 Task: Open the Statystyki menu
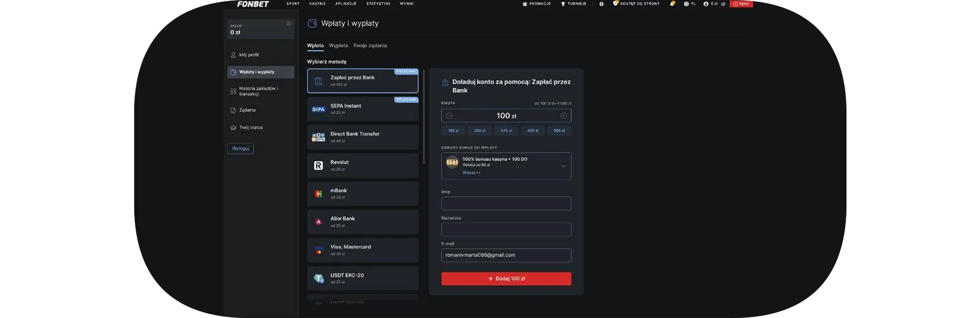[378, 4]
